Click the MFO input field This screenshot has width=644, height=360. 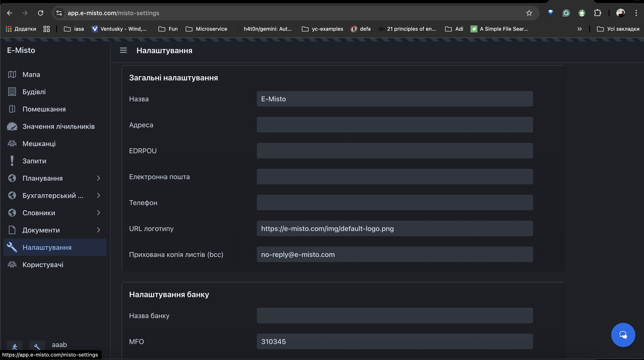click(395, 341)
